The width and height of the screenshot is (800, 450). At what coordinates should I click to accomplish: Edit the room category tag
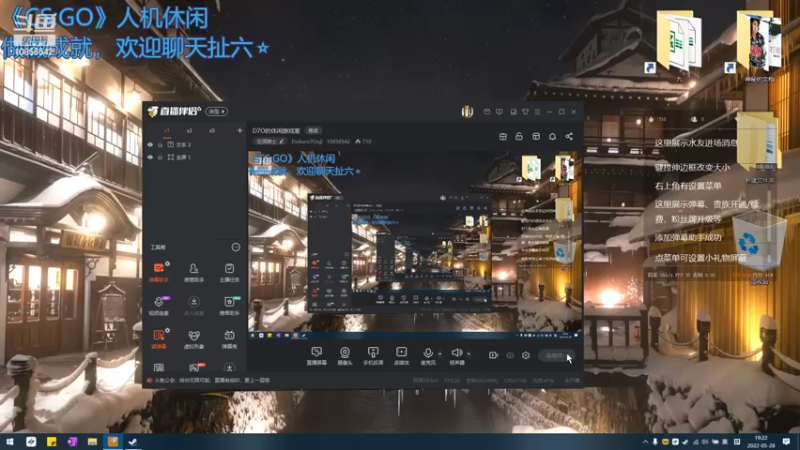tap(270, 141)
